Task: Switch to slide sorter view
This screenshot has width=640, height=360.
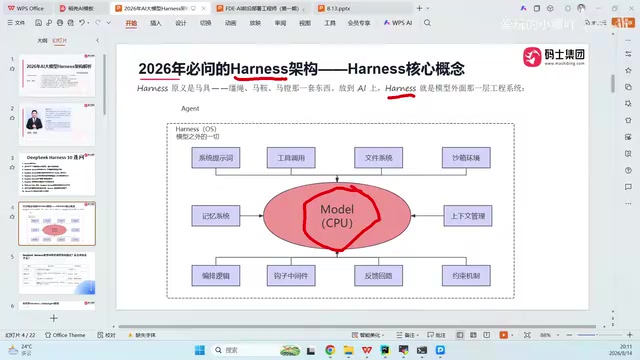Action: click(473, 335)
